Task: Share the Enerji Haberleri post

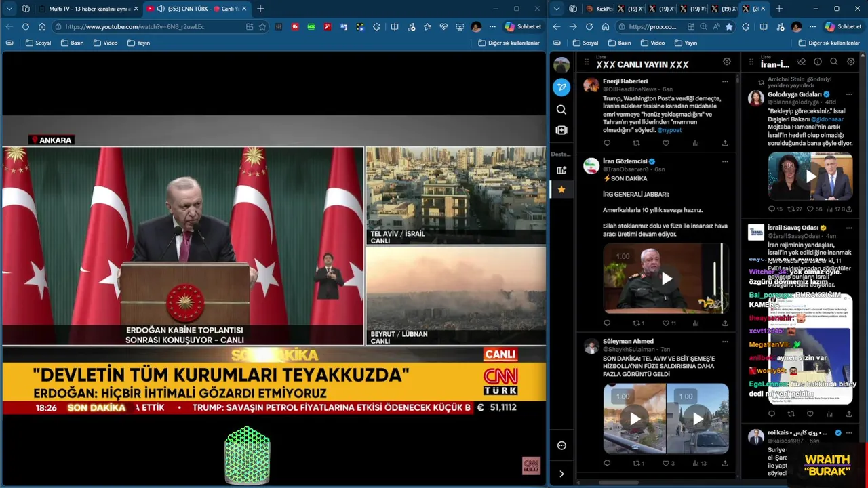Action: [725, 143]
